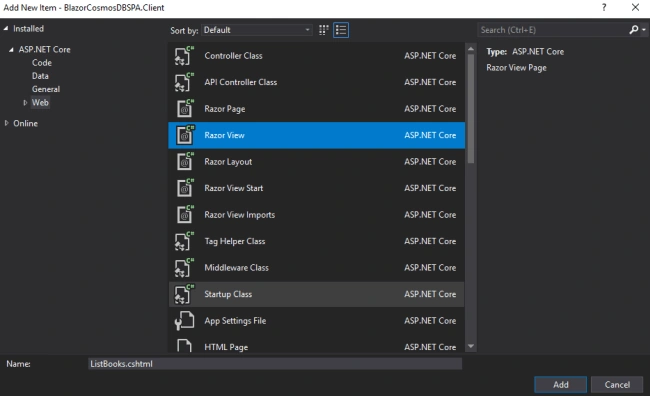Choose the Tag Helper Class template name
This screenshot has width=650, height=396.
(x=235, y=241)
